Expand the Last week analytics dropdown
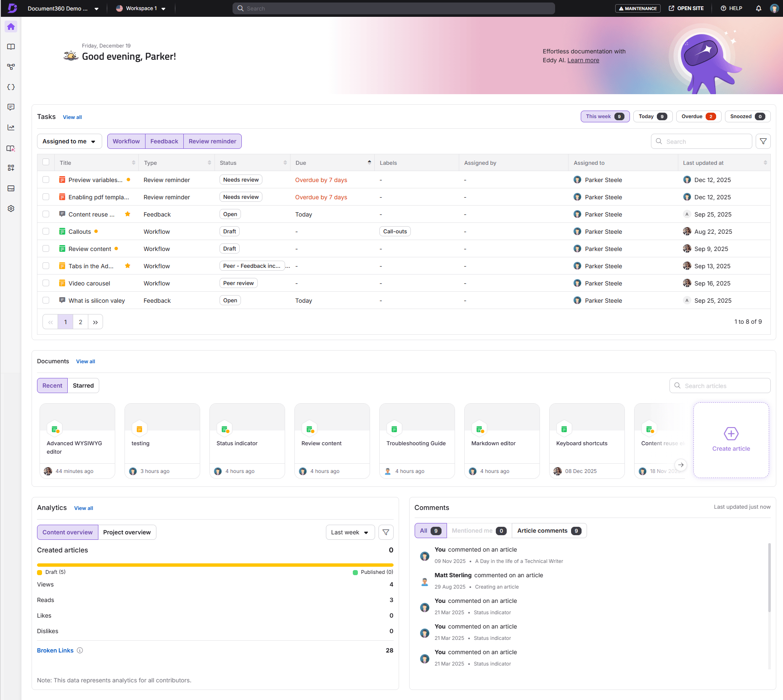Image resolution: width=783 pixels, height=700 pixels. [x=350, y=532]
